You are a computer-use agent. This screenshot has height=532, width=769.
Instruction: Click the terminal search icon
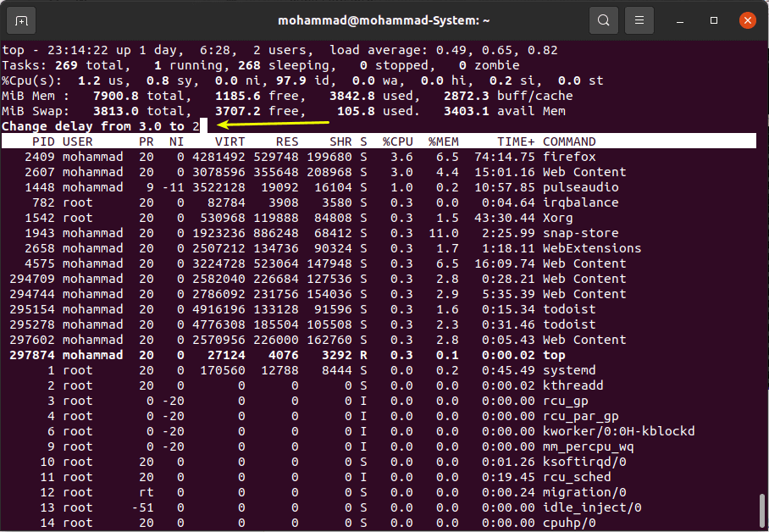coord(603,19)
